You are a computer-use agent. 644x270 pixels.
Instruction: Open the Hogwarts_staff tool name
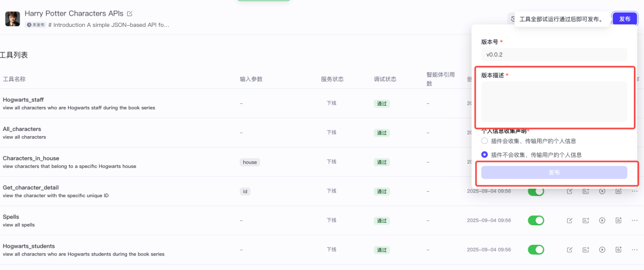point(23,100)
